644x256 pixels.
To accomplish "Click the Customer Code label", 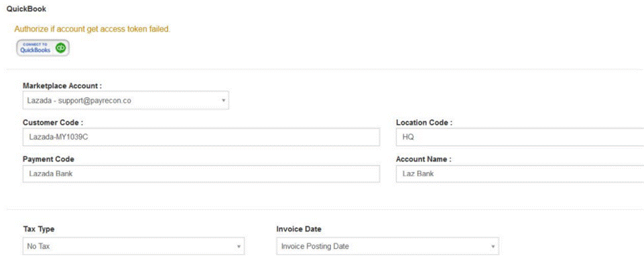I will (53, 123).
